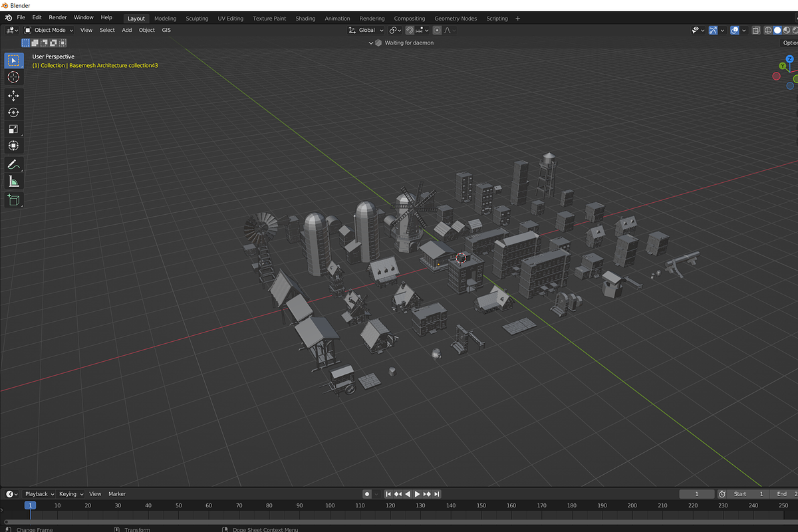The image size is (798, 532).
Task: Open the overlays options dropdown arrow
Action: [x=744, y=30]
